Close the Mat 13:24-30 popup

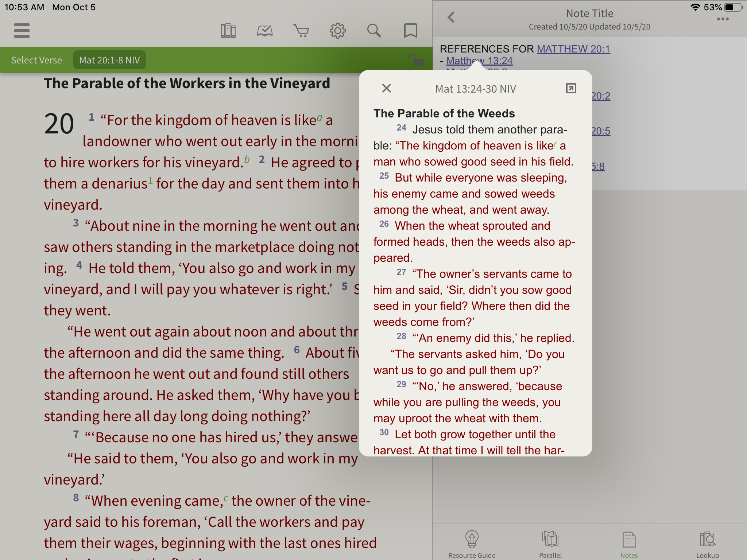click(386, 88)
